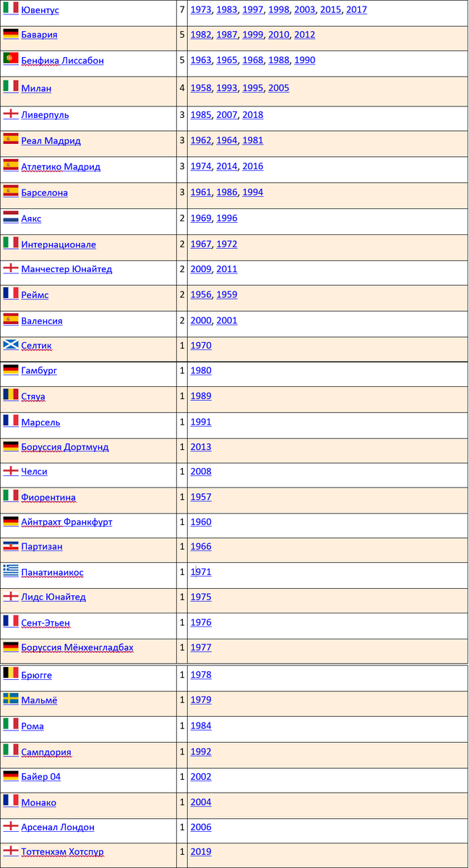469x868 pixels.
Task: Open the 1981 year link in Реал Мадрид row
Action: tap(253, 141)
